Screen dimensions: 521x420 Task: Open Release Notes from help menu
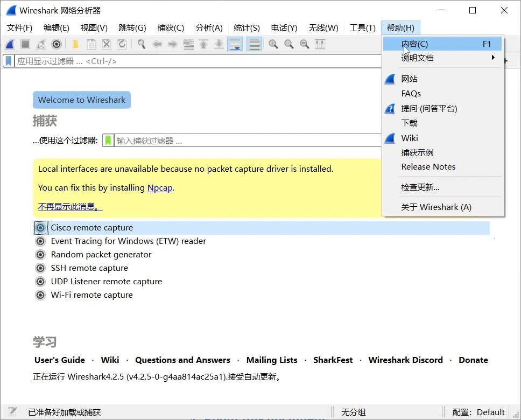point(443,167)
